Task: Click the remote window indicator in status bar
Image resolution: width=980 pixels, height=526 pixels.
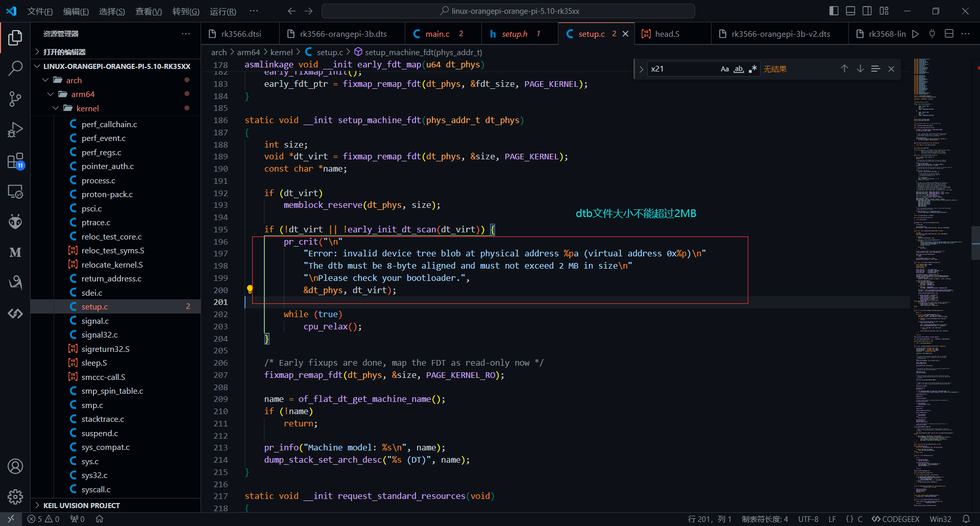Action: (11, 519)
